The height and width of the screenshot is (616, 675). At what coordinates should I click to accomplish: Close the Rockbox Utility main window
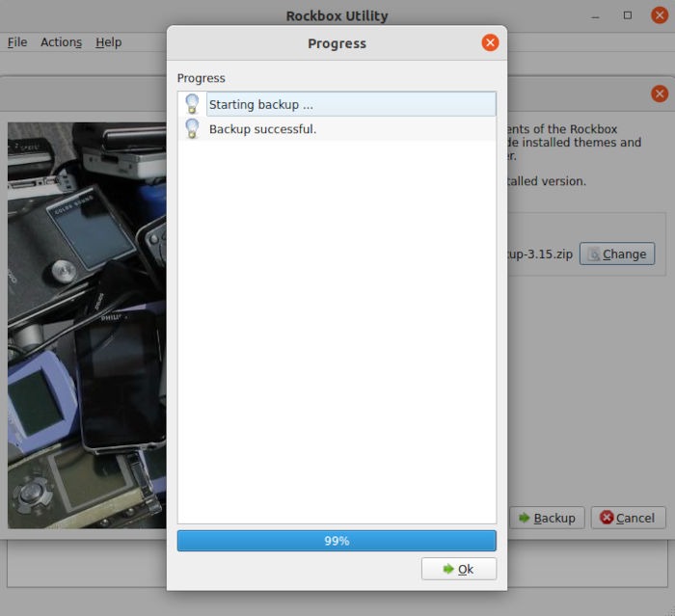pos(660,15)
